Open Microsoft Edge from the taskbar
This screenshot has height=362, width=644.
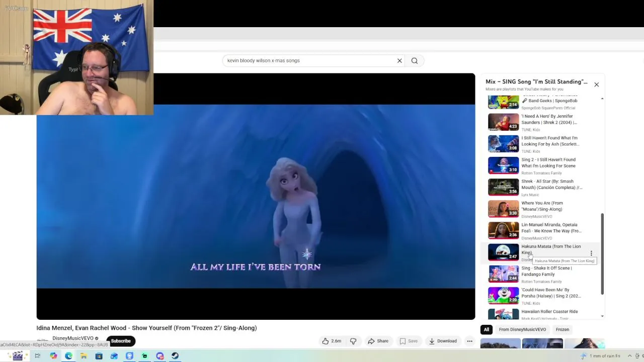pos(68,356)
